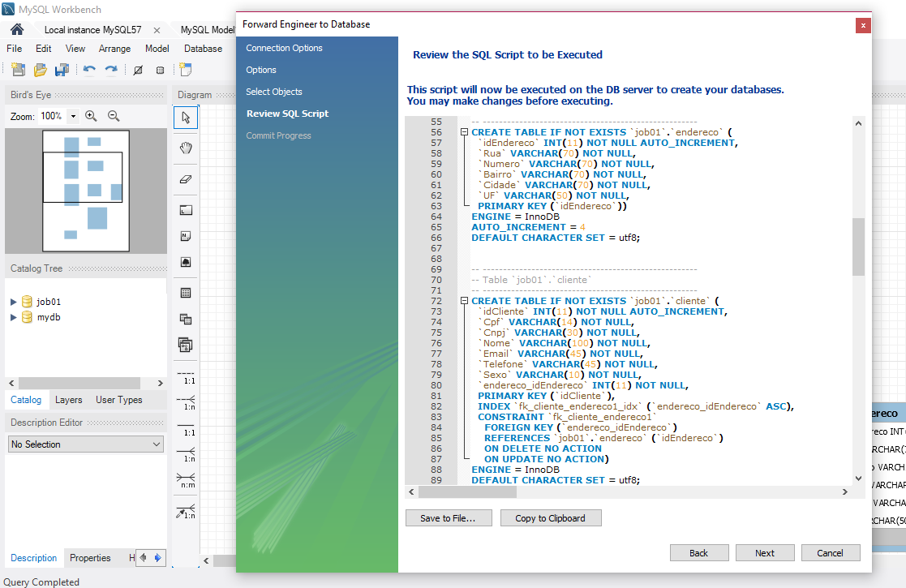
Task: Redo the action arrow icon
Action: pos(111,70)
